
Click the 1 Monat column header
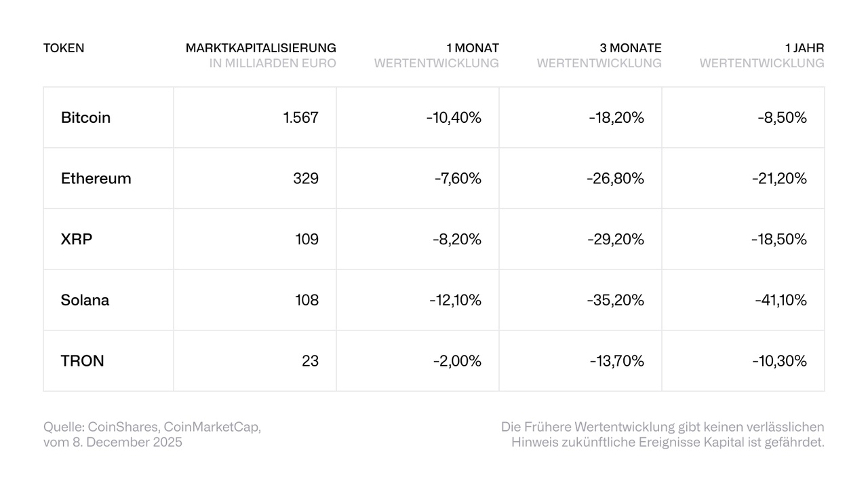pos(472,48)
